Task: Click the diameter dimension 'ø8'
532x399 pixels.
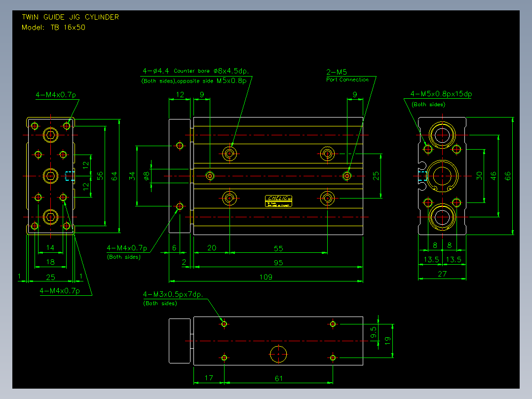Action: [x=146, y=176]
